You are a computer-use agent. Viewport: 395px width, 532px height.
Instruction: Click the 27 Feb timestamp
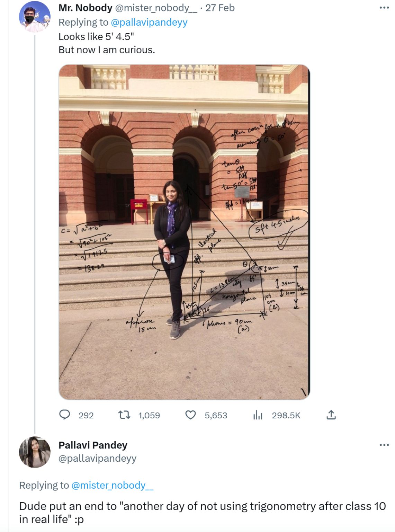coord(220,8)
